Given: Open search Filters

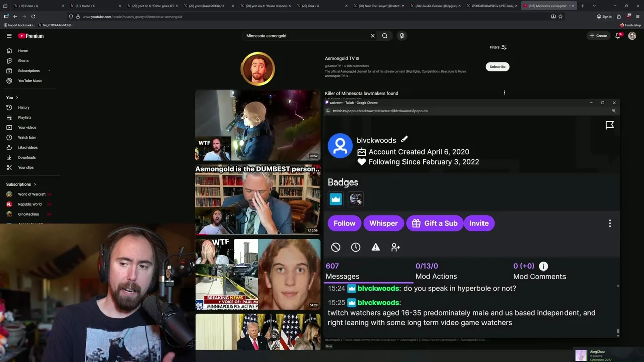Looking at the screenshot, I should tap(498, 47).
